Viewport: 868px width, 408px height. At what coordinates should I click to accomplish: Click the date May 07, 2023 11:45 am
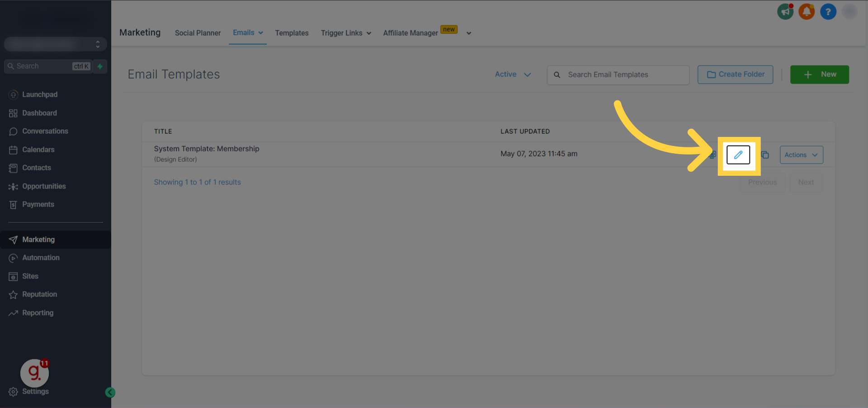539,154
